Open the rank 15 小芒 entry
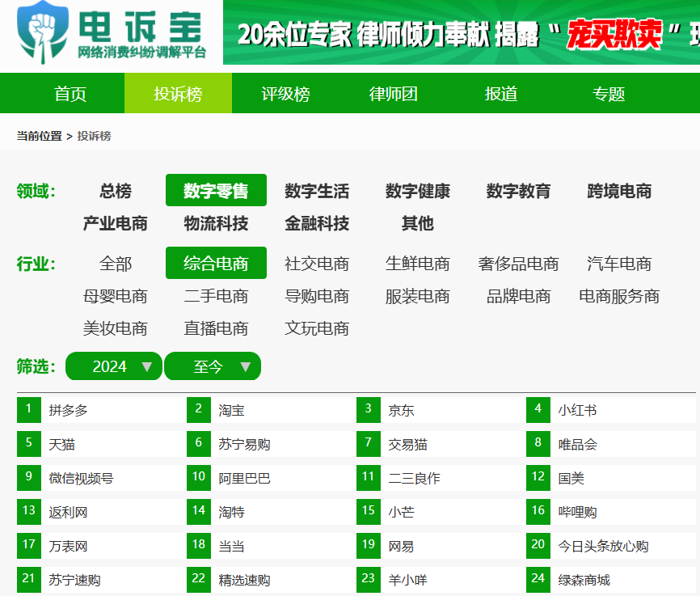This screenshot has width=700, height=596. 441,512
